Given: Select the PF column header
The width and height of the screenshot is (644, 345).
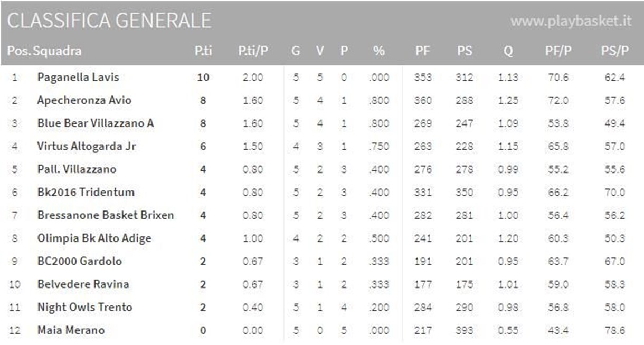Looking at the screenshot, I should coord(422,51).
